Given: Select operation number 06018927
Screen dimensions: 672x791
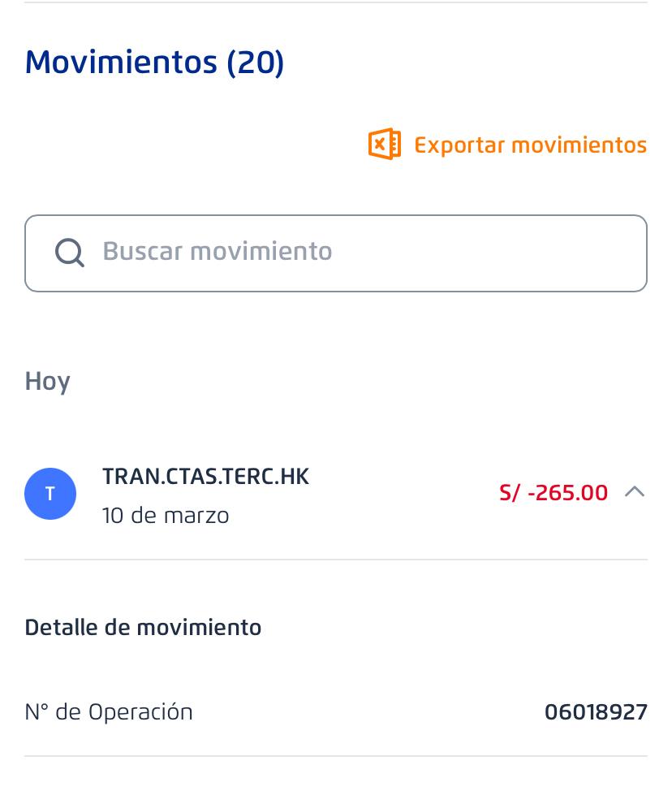Looking at the screenshot, I should 596,712.
